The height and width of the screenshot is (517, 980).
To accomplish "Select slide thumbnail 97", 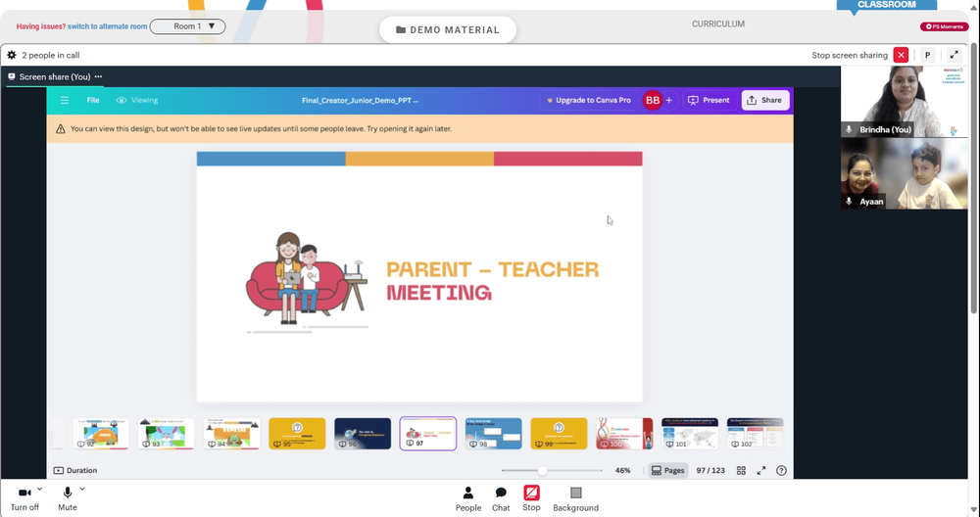I will (428, 434).
